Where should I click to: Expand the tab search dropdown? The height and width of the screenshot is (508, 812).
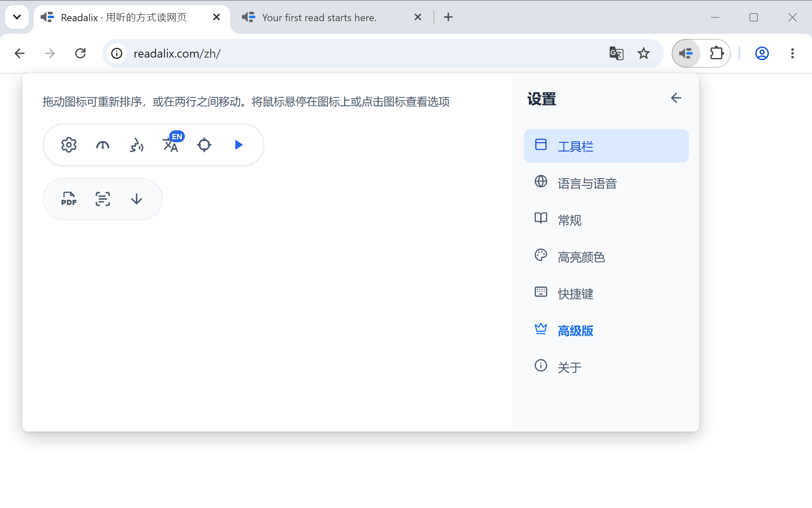[x=17, y=17]
